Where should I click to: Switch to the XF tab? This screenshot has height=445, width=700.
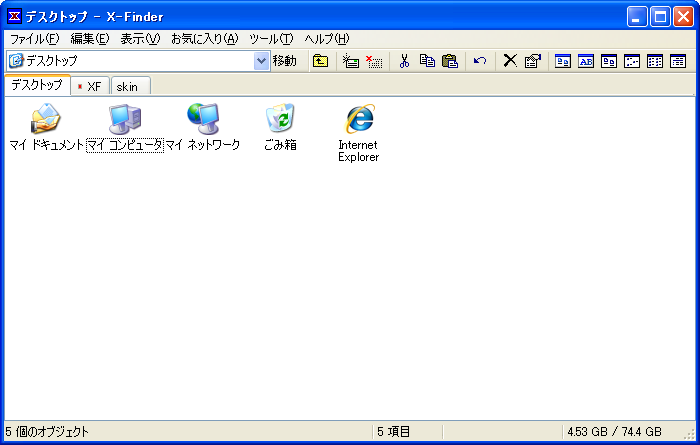(x=89, y=86)
